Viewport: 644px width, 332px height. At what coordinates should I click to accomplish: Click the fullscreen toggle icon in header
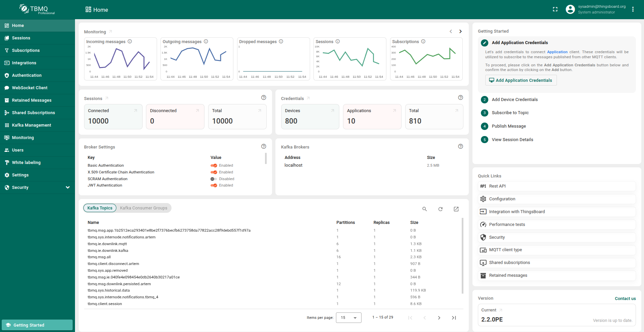coord(555,9)
